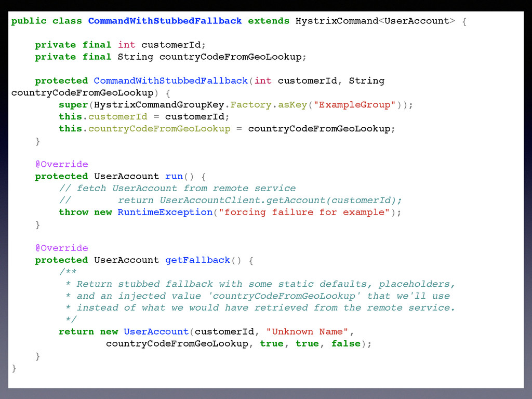Click the 'this.countryCodeFromGeoLookup' assignment line
The height and width of the screenshot is (399, 532).
click(x=227, y=129)
